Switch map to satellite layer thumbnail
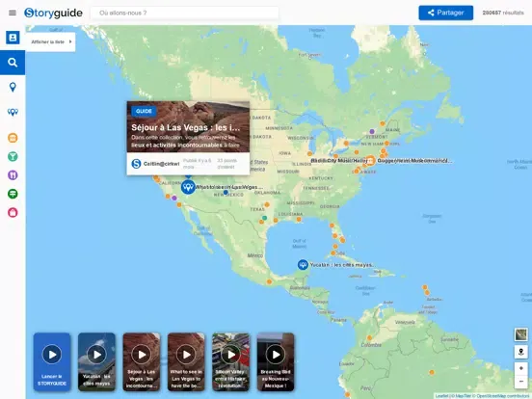Screen dimensions: 532x399 [521, 334]
